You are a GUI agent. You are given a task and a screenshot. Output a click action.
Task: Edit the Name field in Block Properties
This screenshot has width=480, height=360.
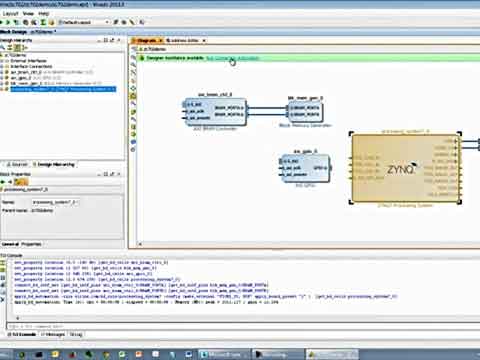click(x=55, y=202)
